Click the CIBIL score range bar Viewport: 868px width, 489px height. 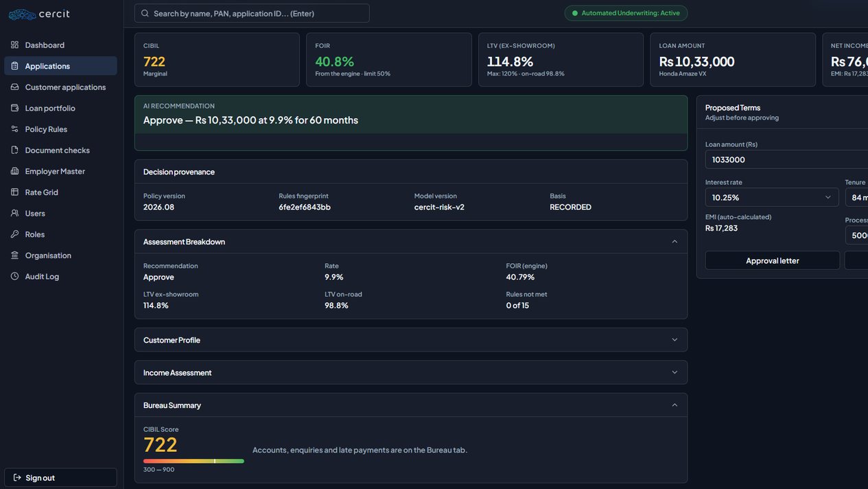(x=193, y=461)
